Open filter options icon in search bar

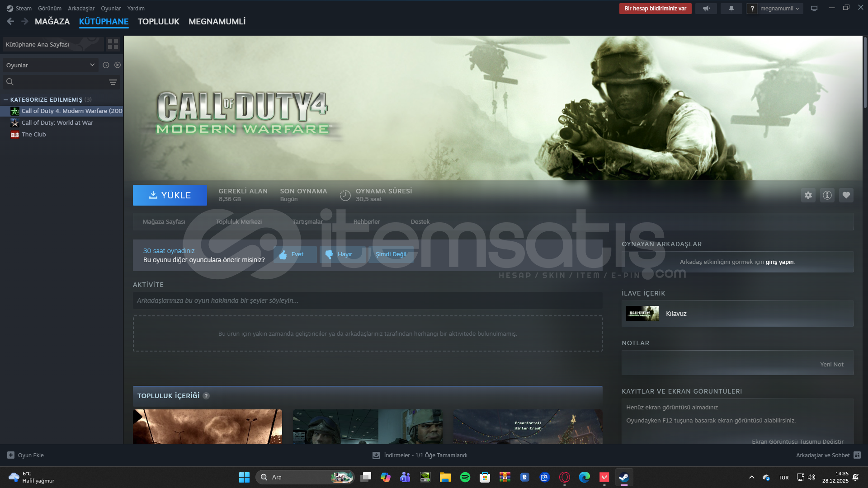coord(113,82)
